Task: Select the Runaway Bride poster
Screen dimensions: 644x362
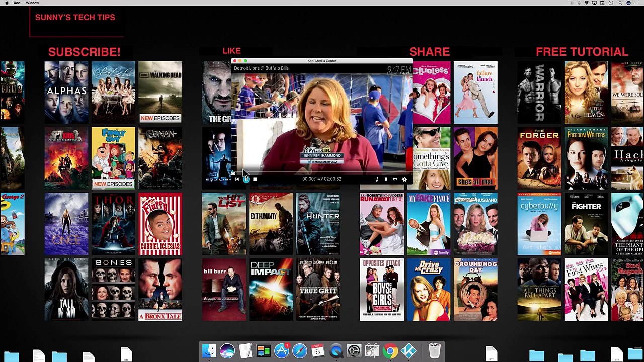Action: (381, 224)
